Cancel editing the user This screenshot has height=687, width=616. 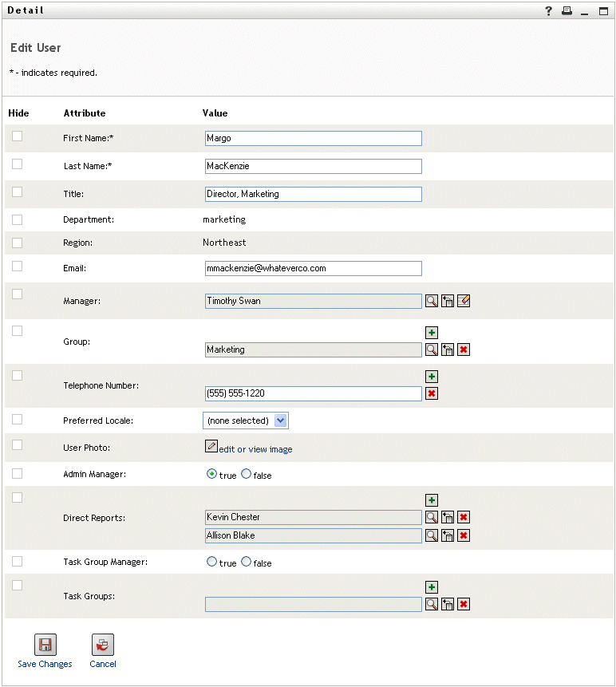click(103, 645)
